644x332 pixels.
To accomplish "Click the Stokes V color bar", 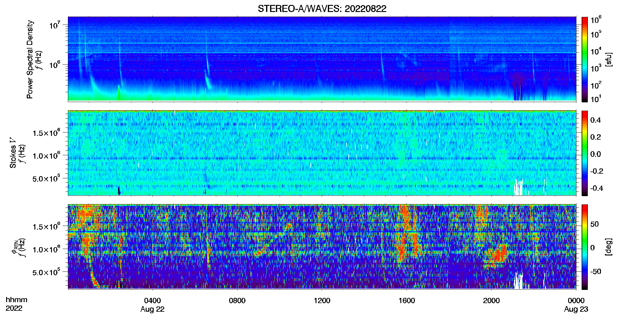I will click(585, 153).
